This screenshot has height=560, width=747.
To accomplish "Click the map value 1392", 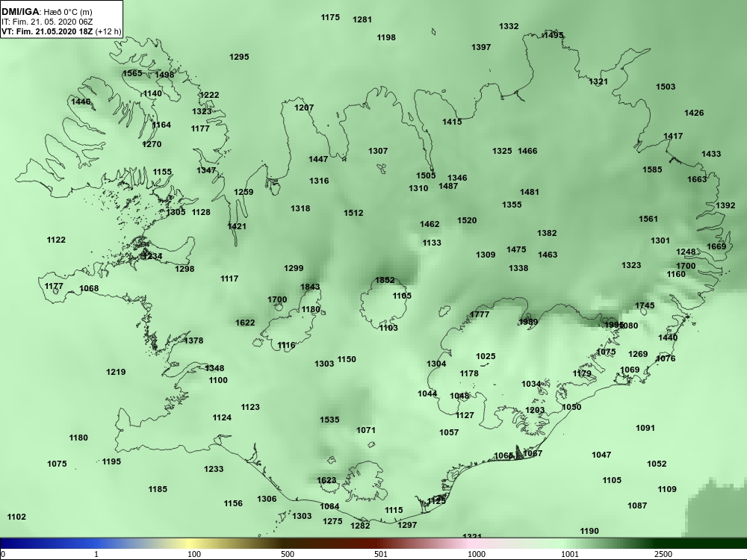I will pyautogui.click(x=725, y=206).
